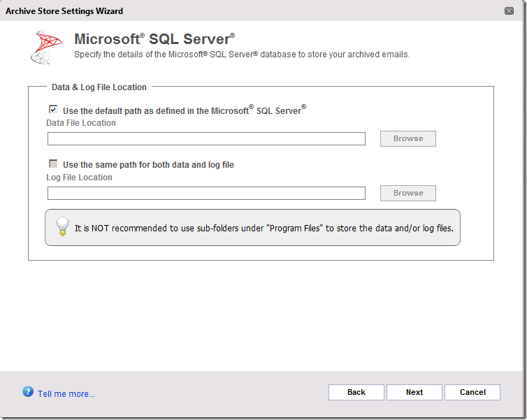Click the Specify the details description text
527x420 pixels.
click(x=242, y=55)
